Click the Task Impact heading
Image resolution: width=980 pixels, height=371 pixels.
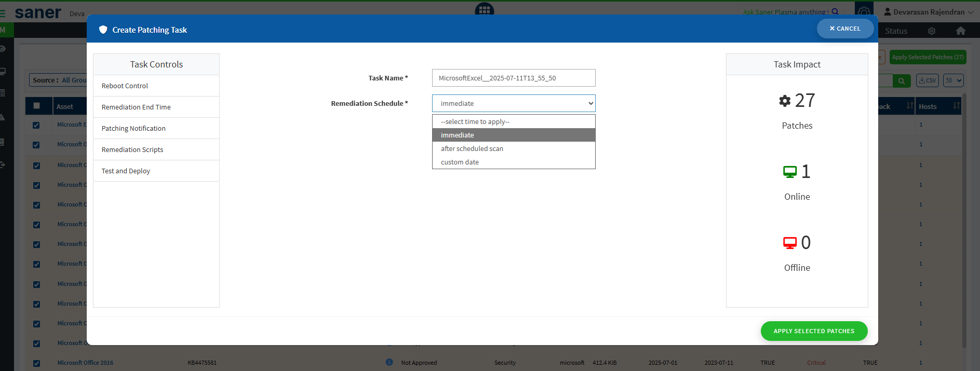point(797,64)
